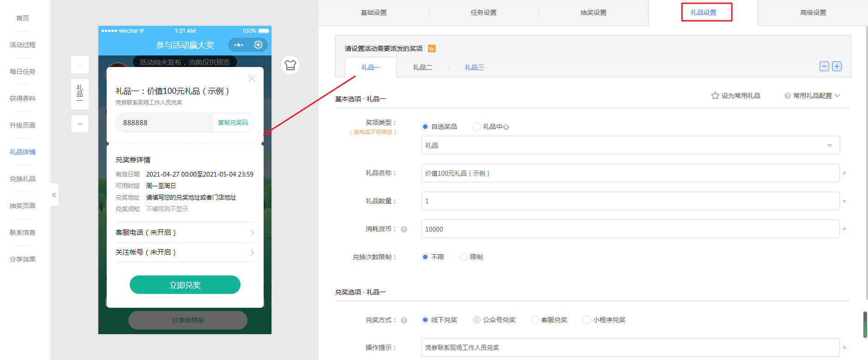
Task: Click the down chevron button left of the preview
Action: [x=80, y=124]
